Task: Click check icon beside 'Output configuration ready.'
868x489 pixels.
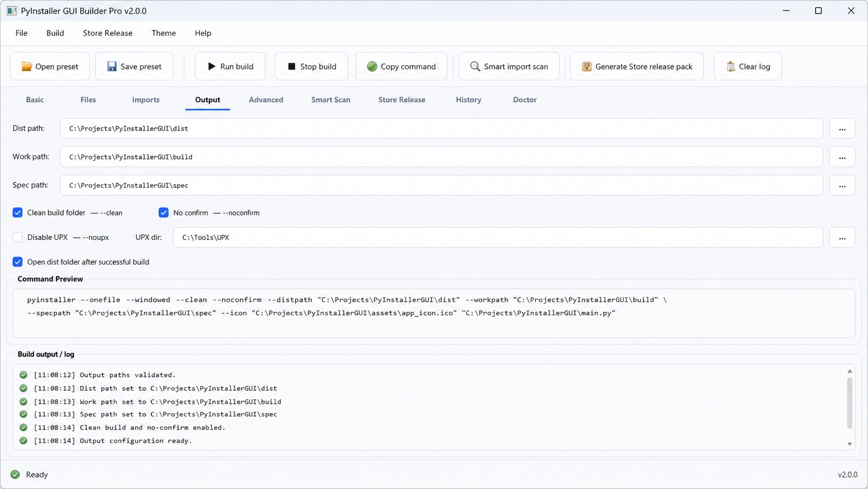Action: (x=23, y=441)
